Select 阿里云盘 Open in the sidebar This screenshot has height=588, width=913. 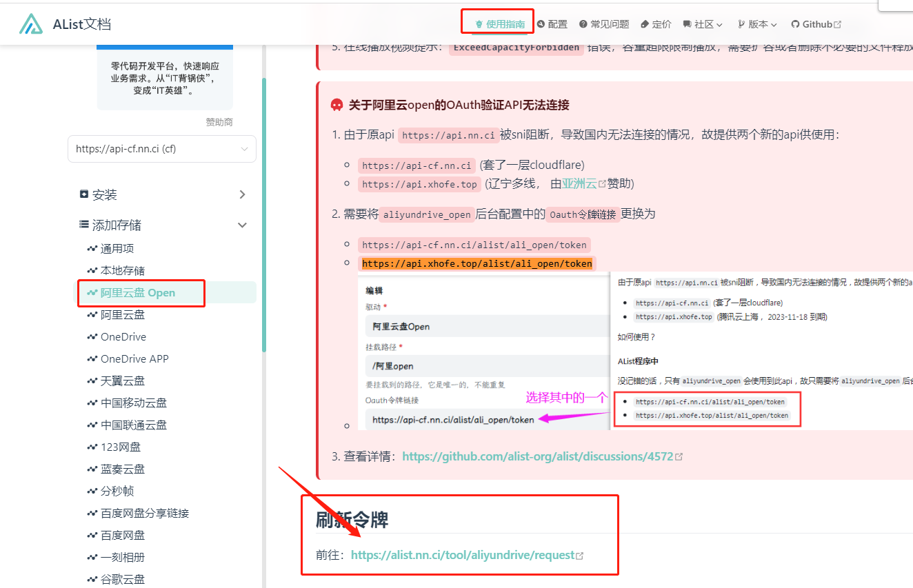point(138,293)
